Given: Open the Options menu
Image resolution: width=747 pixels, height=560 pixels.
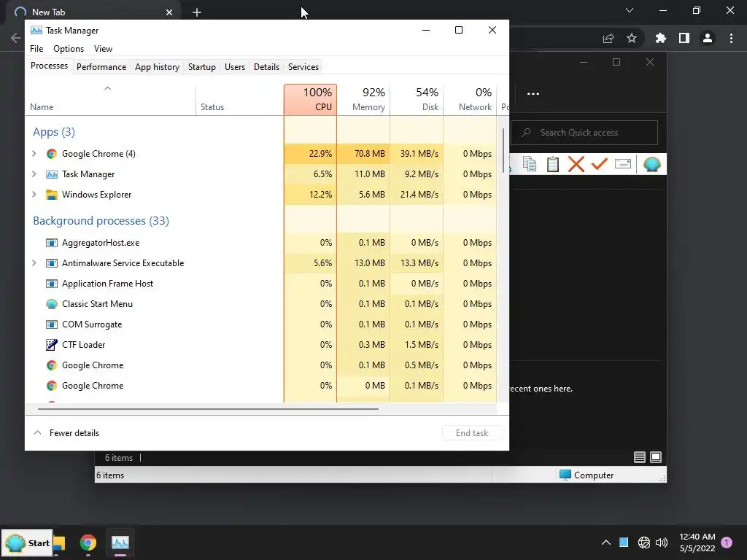Looking at the screenshot, I should 69,49.
